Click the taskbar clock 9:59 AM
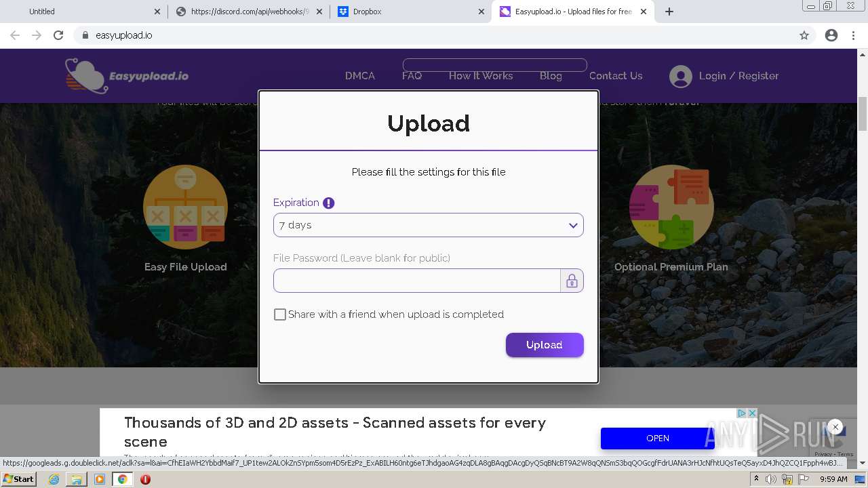Viewport: 868px width, 488px height. [833, 479]
